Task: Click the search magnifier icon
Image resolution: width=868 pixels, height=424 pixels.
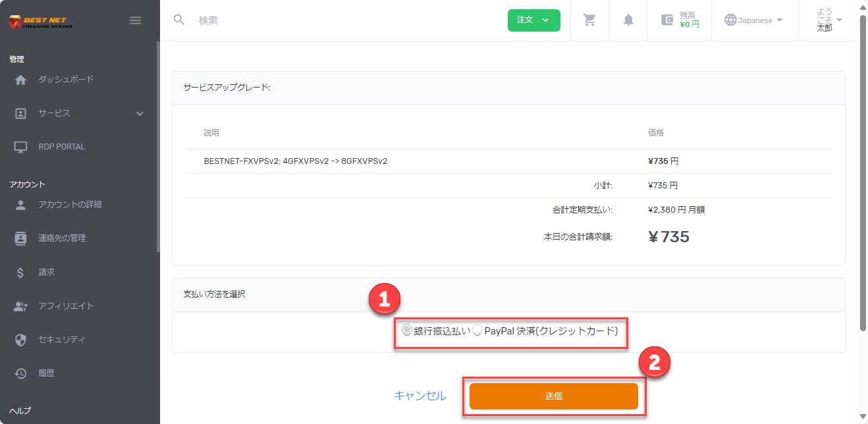Action: coord(178,20)
